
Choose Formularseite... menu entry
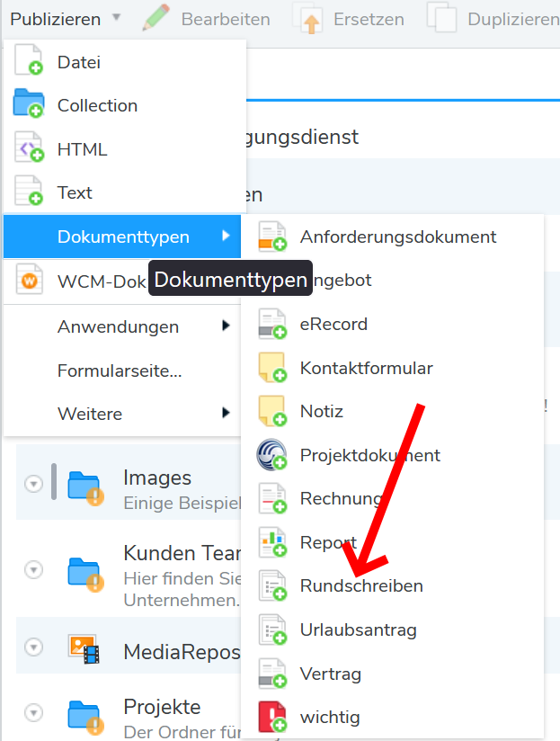[122, 370]
